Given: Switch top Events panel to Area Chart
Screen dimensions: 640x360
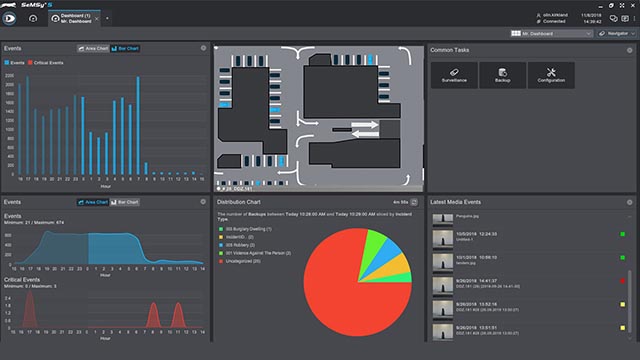Looking at the screenshot, I should [x=93, y=49].
